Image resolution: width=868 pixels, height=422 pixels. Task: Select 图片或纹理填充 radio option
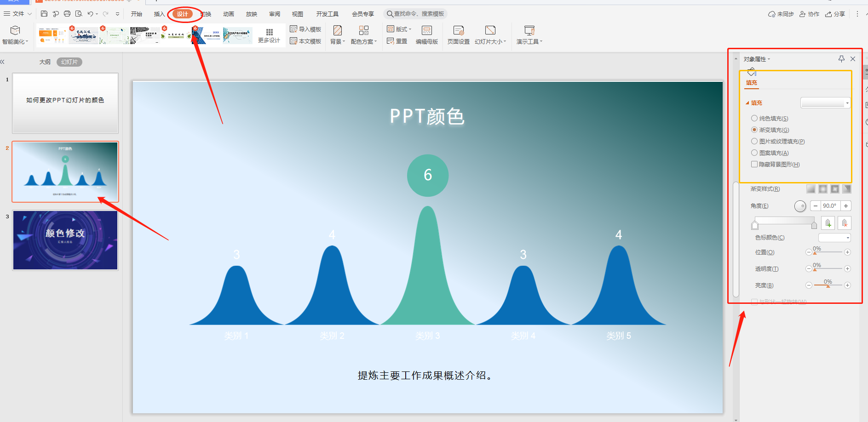(754, 142)
